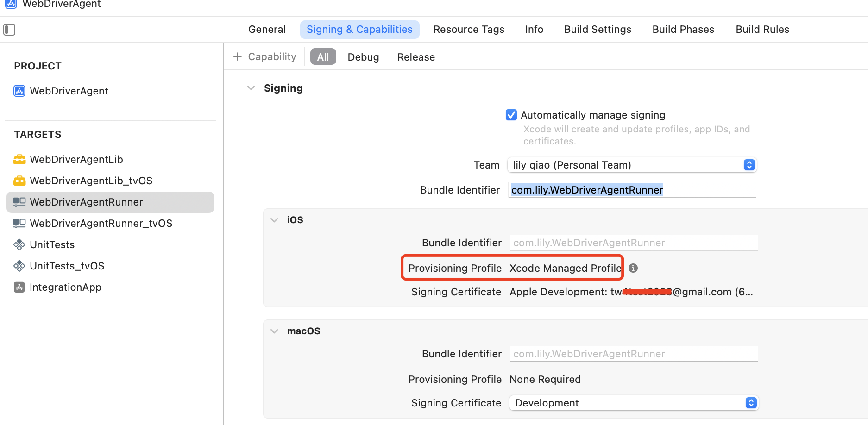
Task: Select the Release configuration filter
Action: coord(416,57)
